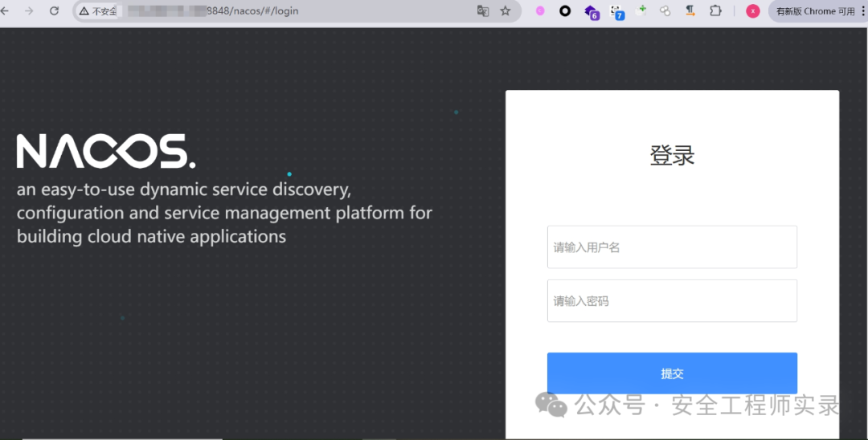Click the blue submit button
Screen dimensions: 868x440
click(x=672, y=373)
